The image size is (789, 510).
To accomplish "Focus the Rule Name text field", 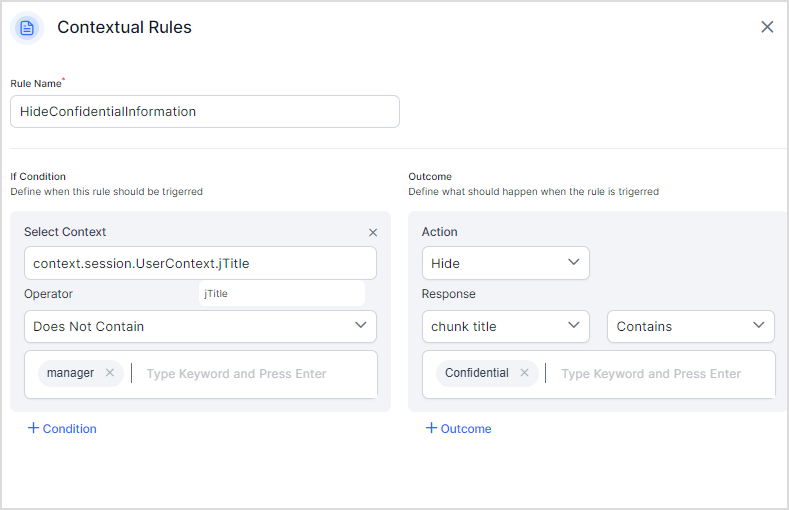I will coord(204,112).
